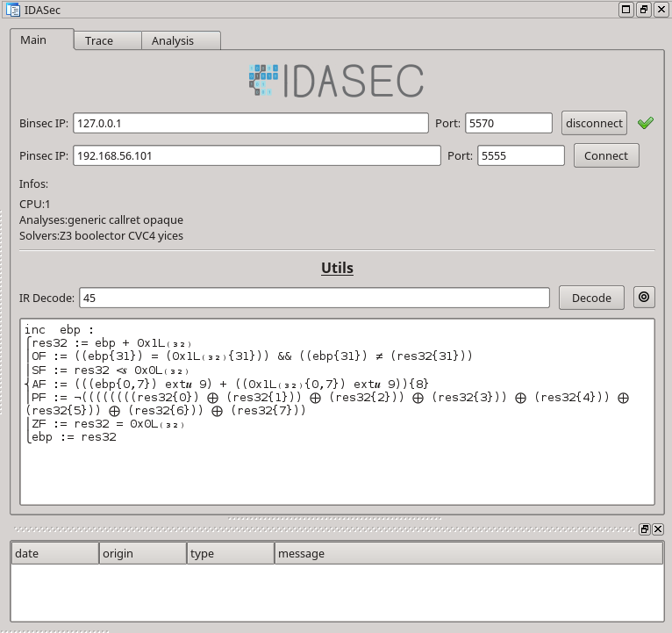Click the Decode button

[x=591, y=298]
